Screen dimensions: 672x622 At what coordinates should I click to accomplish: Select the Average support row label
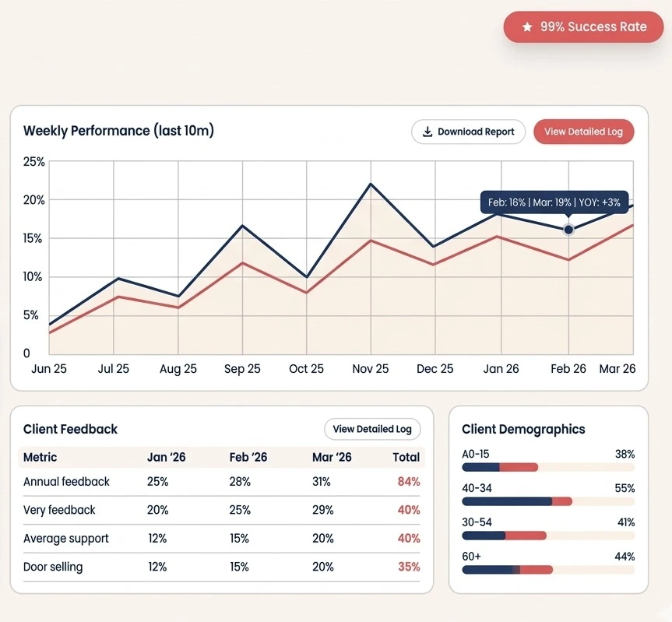coord(65,539)
